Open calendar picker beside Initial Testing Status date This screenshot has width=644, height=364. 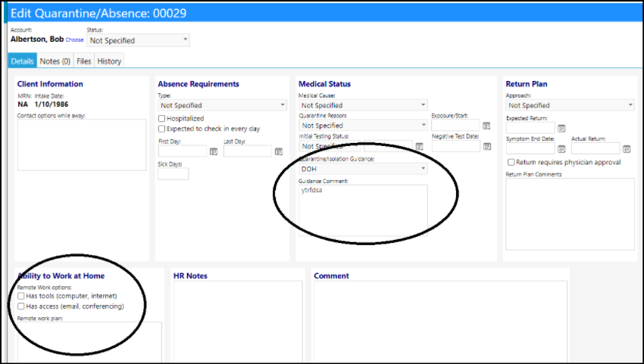click(419, 146)
